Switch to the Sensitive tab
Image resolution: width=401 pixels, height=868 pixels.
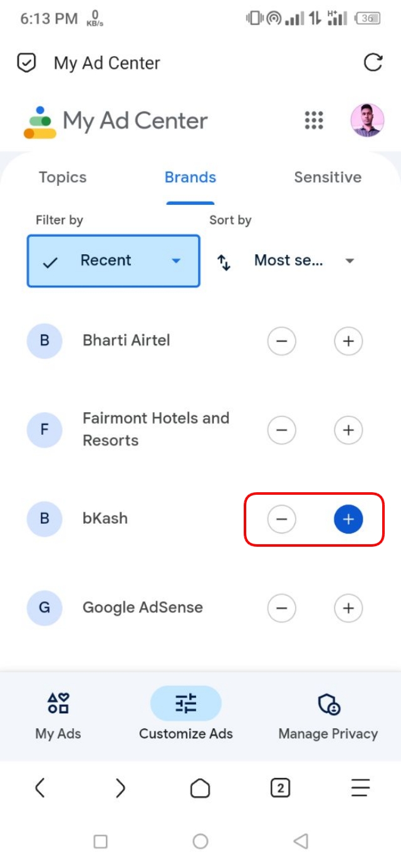click(x=328, y=177)
